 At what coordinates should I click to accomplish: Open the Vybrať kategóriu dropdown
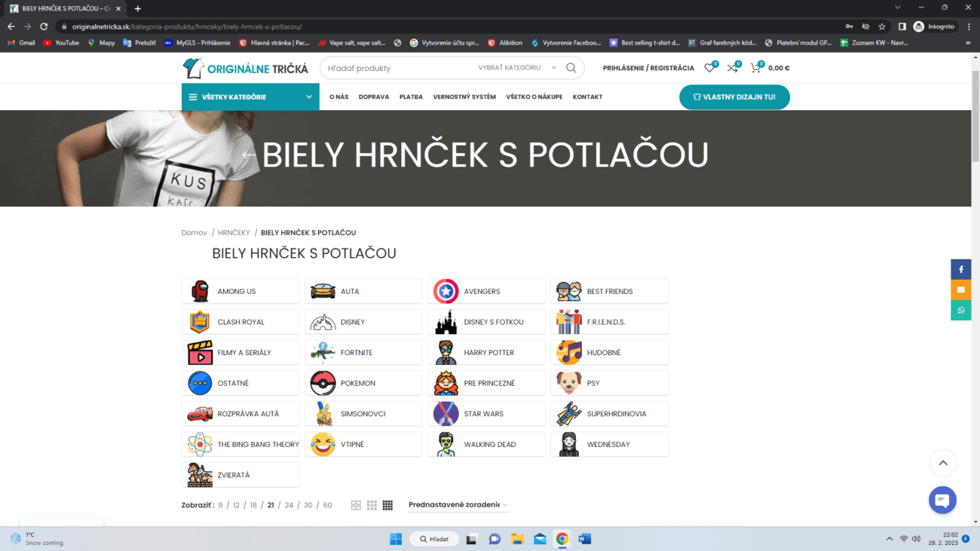(x=517, y=68)
